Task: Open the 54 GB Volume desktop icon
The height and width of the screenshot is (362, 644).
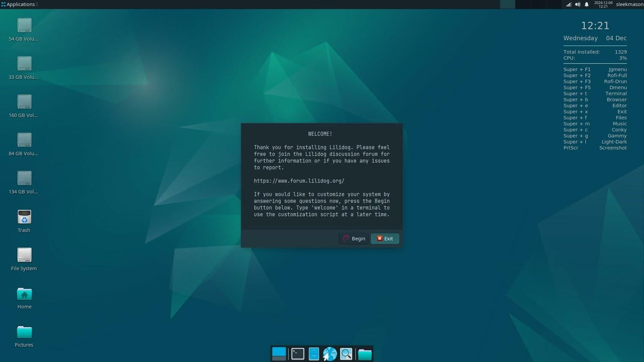Action: [24, 29]
